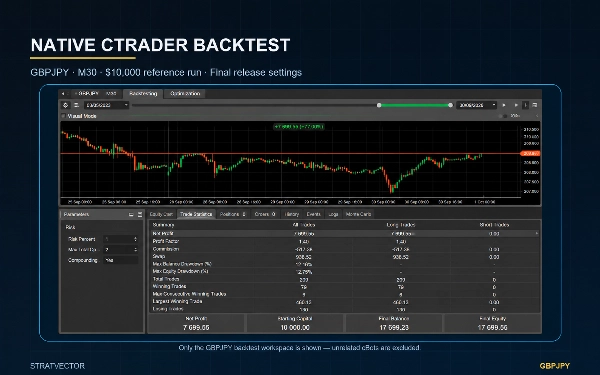The height and width of the screenshot is (375, 600).
Task: Click the green profit label atop chart
Action: tap(299, 126)
